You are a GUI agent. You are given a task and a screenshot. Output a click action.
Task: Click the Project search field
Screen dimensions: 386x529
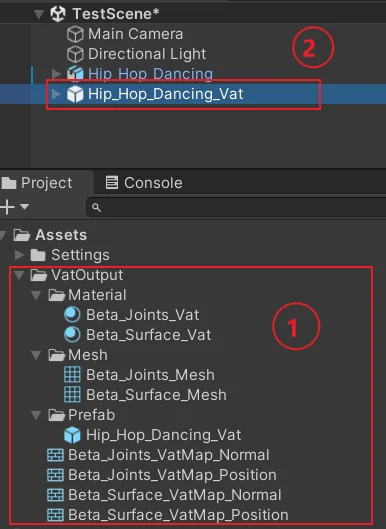point(236,207)
